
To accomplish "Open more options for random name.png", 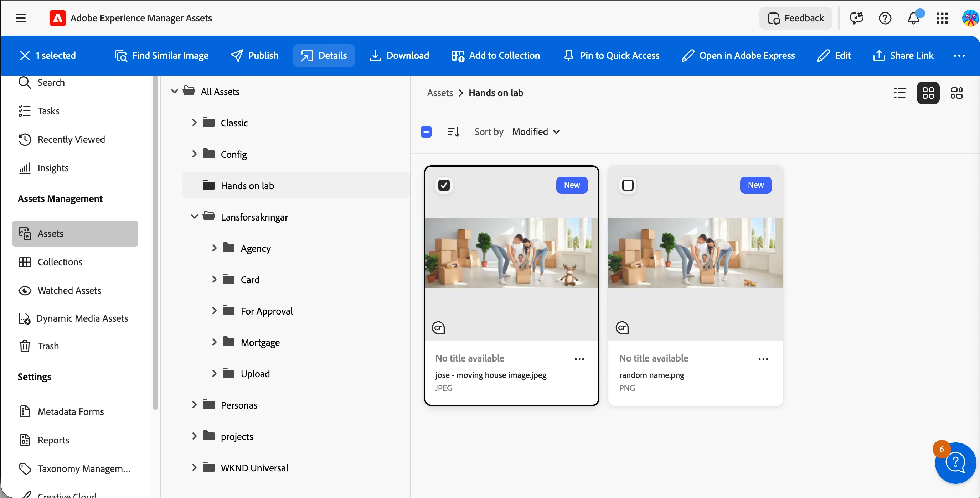I will tap(763, 358).
